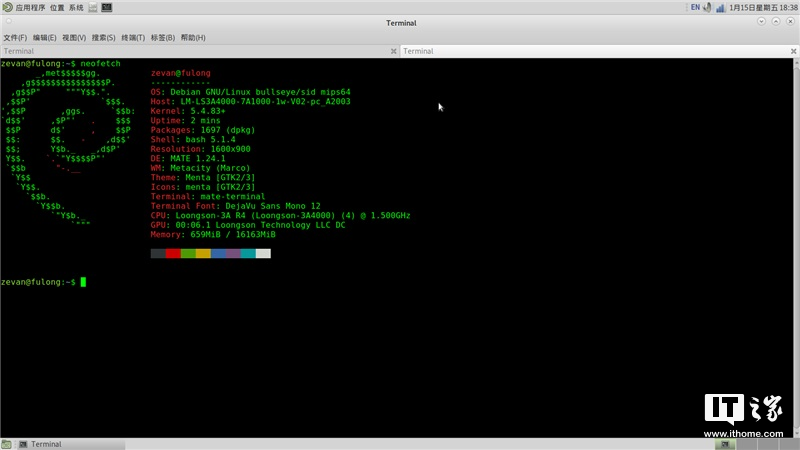Click the 'OS: Debian GNU/Linux bullseye/sid mips64' line
This screenshot has width=800, height=450.
point(251,92)
